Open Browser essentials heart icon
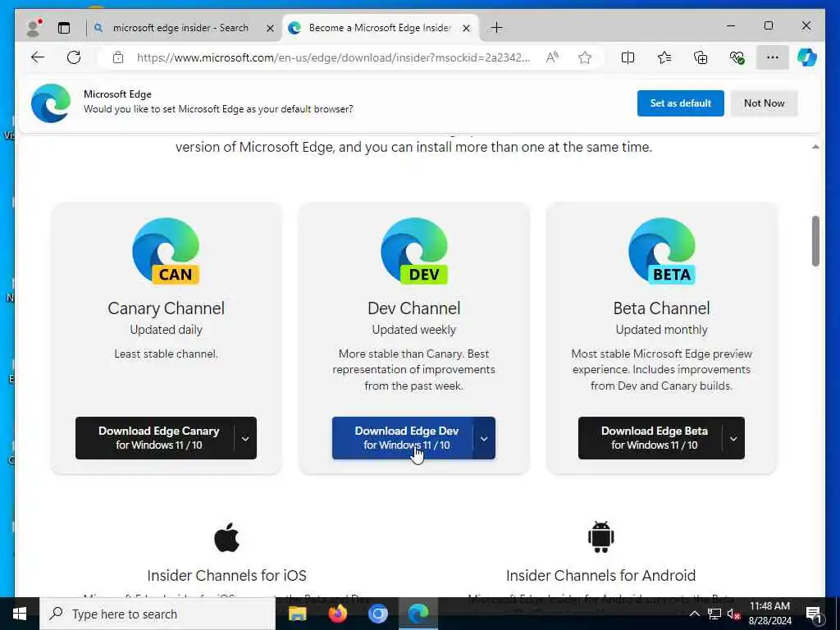Viewport: 840px width, 630px height. coord(737,57)
